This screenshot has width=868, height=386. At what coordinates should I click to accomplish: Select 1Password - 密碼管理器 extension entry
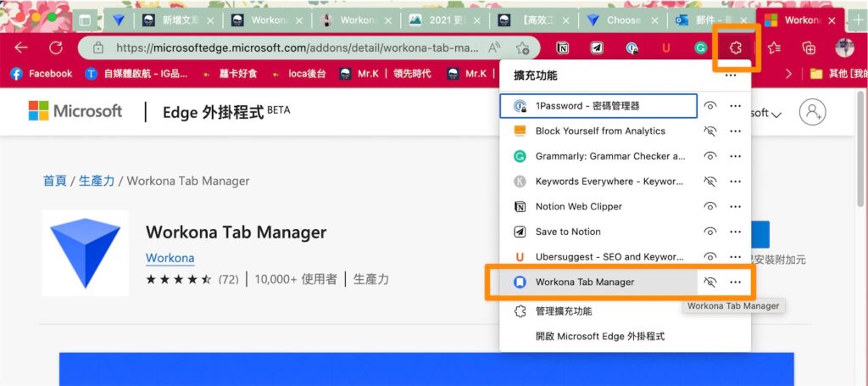(598, 106)
